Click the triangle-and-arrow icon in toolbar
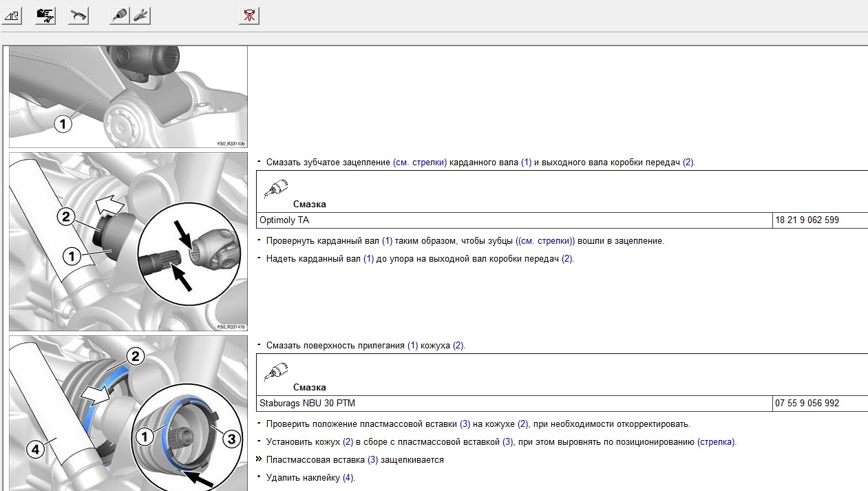 click(12, 15)
